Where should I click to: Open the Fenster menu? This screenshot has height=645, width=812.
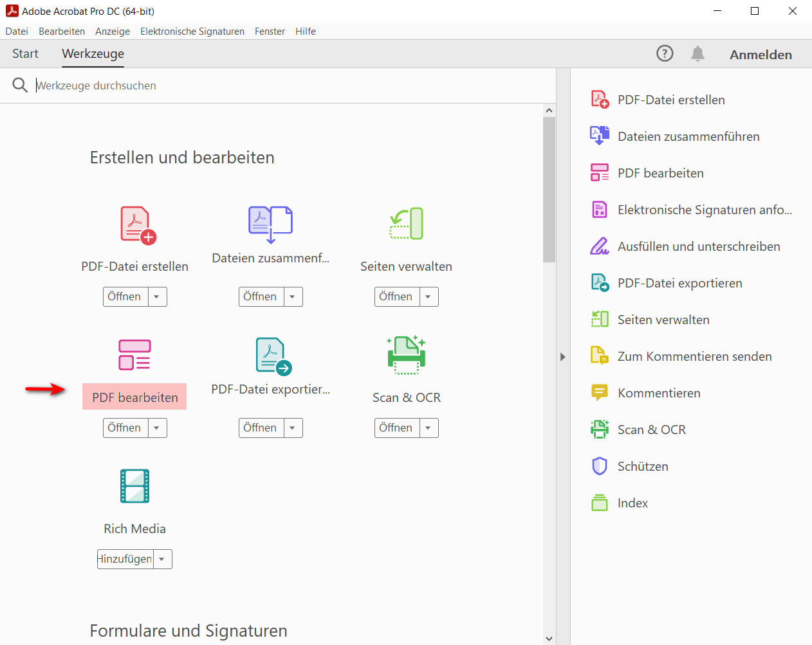pyautogui.click(x=270, y=31)
